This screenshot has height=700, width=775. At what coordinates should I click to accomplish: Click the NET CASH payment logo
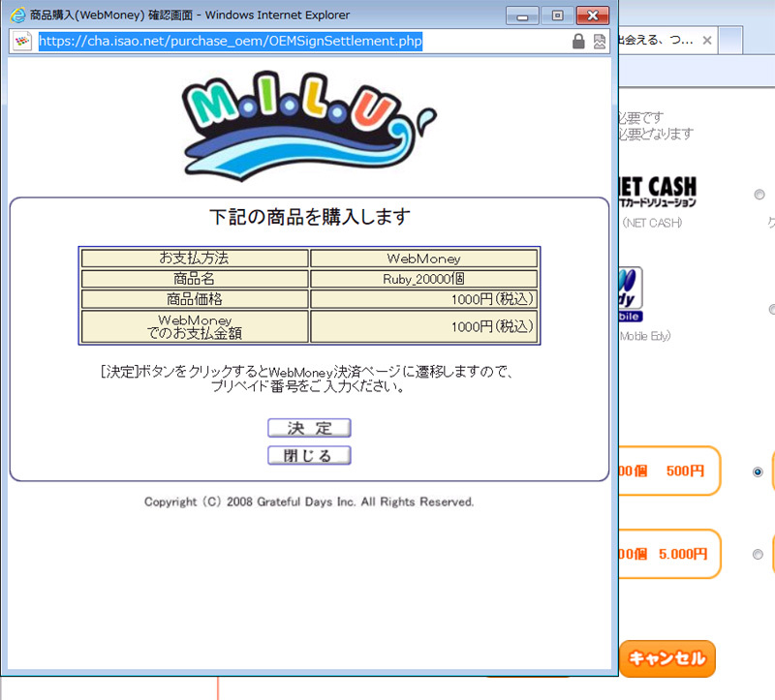[x=657, y=190]
